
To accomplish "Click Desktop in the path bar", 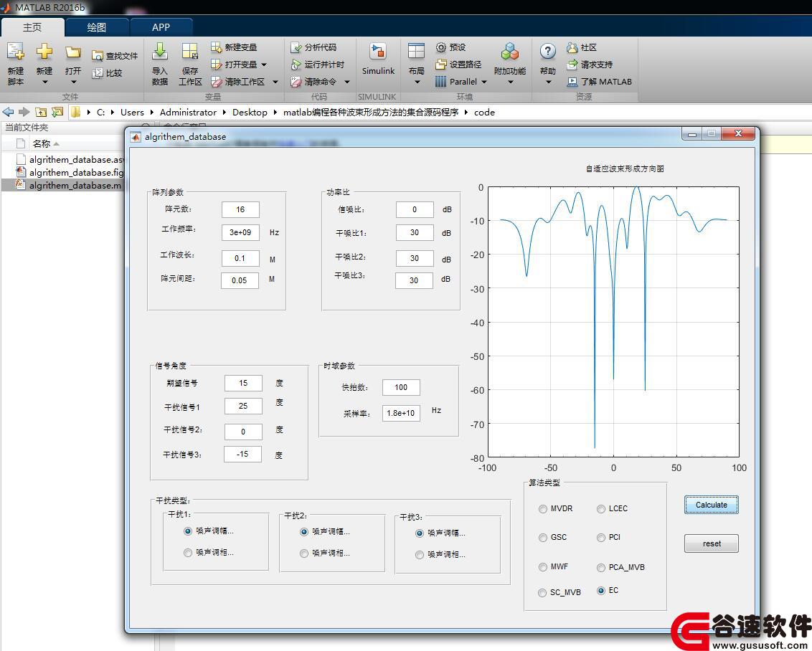I will pyautogui.click(x=250, y=113).
